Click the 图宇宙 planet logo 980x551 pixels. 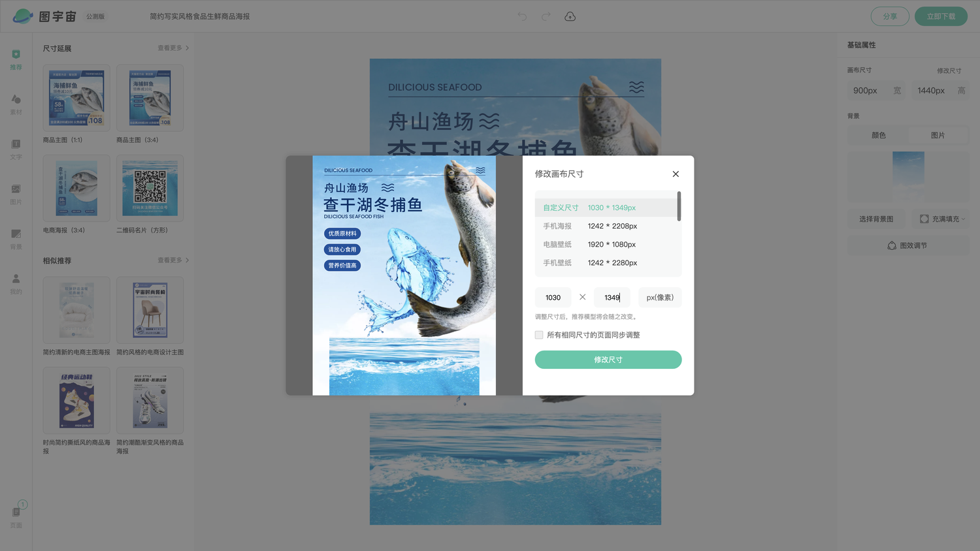coord(23,16)
